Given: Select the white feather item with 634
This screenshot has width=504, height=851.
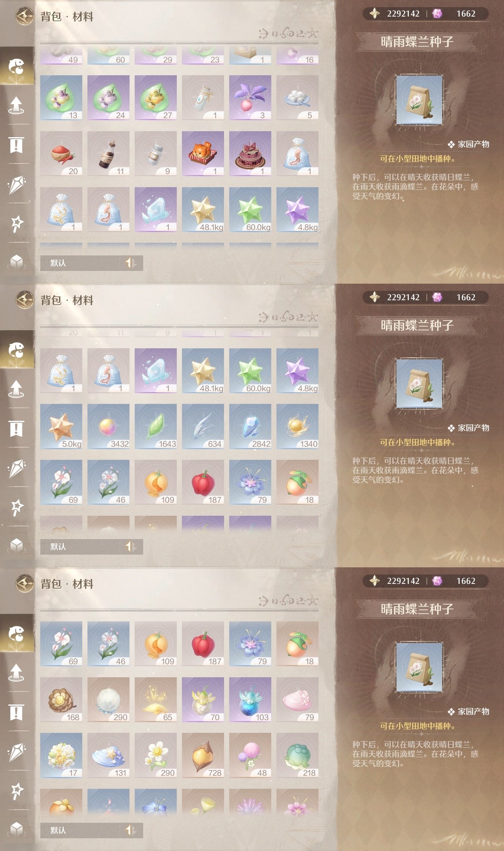Looking at the screenshot, I should coord(203,426).
